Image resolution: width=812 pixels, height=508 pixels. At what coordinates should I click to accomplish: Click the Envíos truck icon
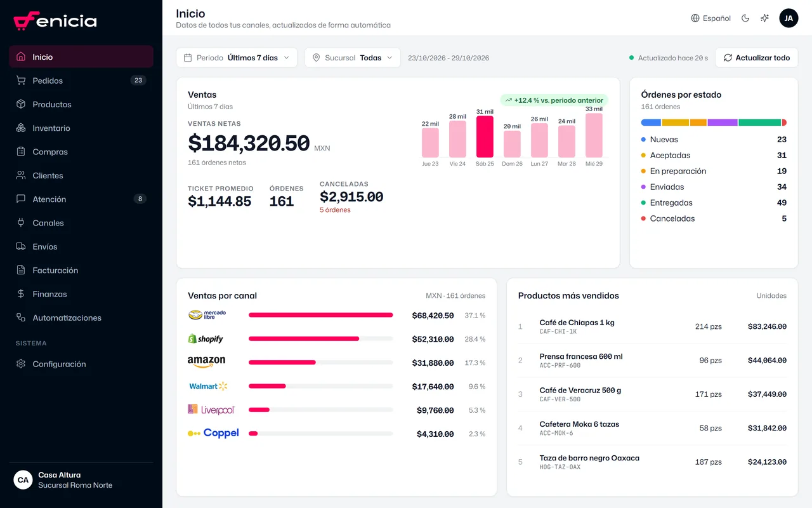coord(21,246)
